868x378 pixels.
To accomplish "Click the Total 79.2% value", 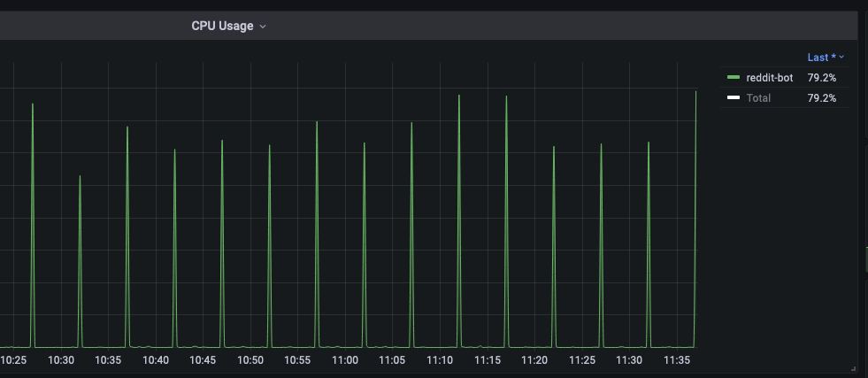I will point(821,98).
